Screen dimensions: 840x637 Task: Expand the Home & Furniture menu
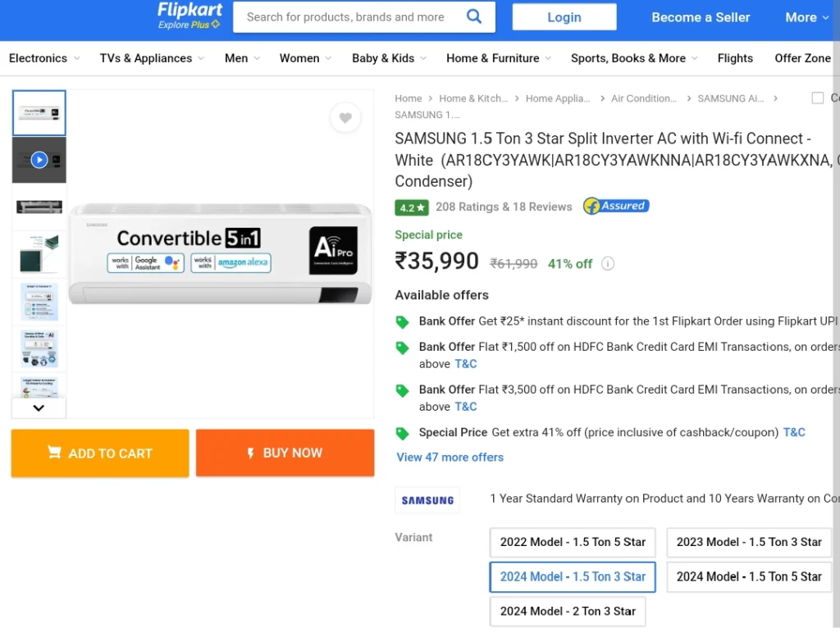[499, 58]
